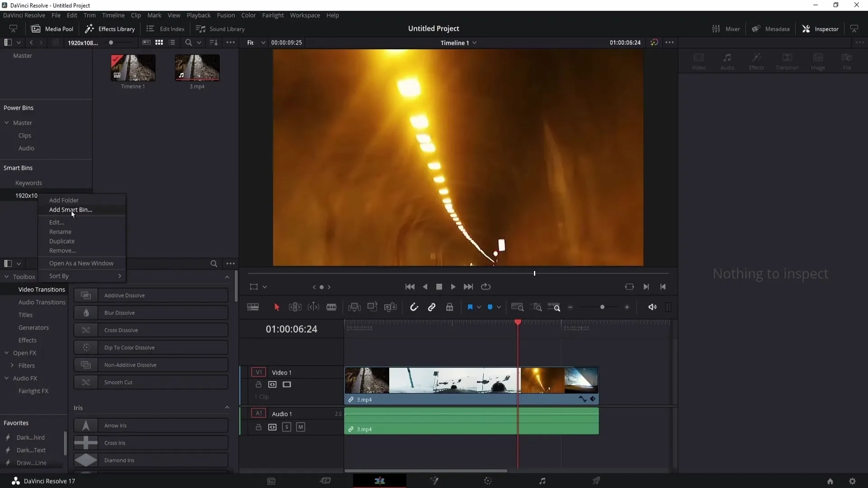Image resolution: width=868 pixels, height=488 pixels.
Task: Click the Add Folder button
Action: coord(64,200)
